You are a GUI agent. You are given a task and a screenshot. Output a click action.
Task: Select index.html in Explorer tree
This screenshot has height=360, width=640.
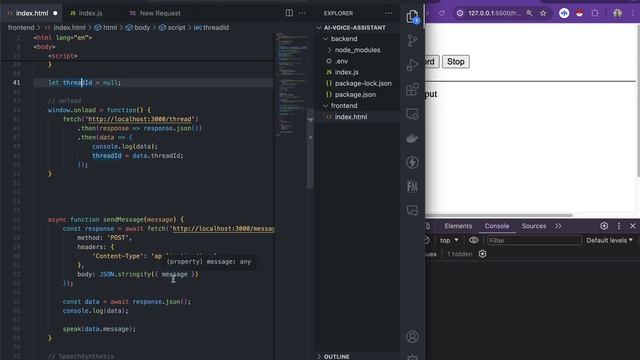(351, 117)
